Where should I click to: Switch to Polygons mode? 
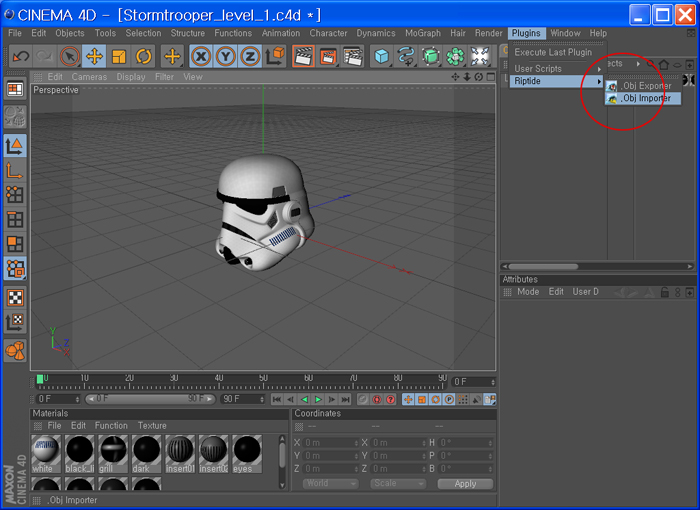click(15, 244)
